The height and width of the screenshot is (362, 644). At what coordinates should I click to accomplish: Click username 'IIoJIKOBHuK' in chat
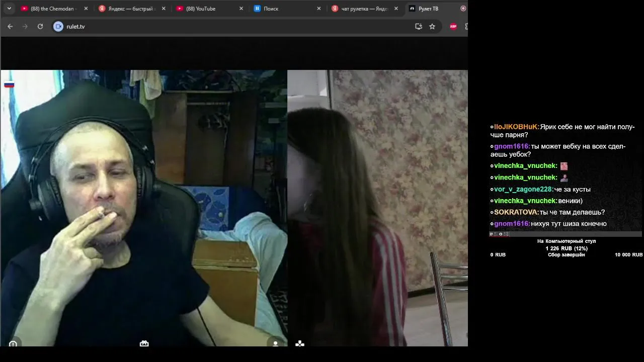[516, 127]
